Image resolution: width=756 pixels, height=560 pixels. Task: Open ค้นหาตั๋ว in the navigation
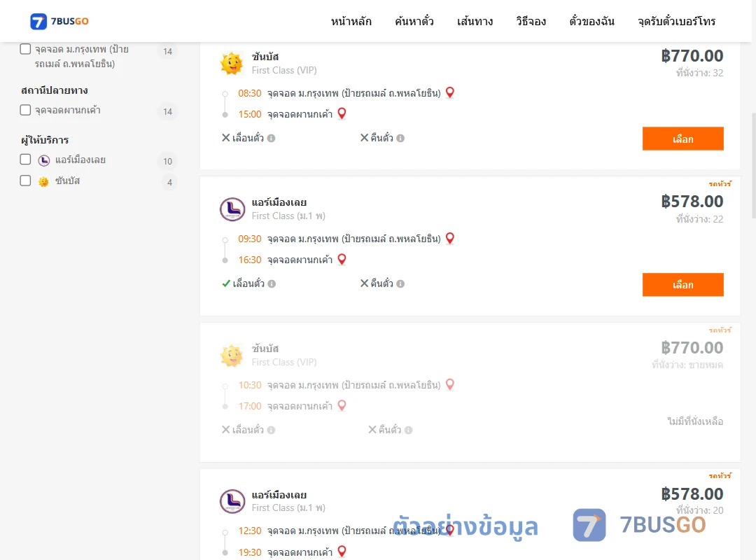pyautogui.click(x=414, y=21)
